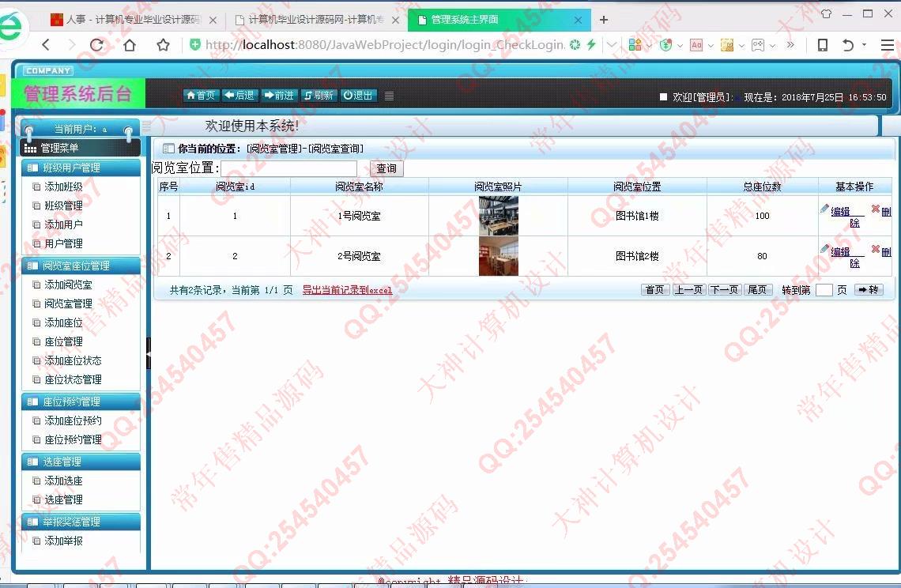
Task: Close the 人事 browser tab
Action: click(213, 20)
